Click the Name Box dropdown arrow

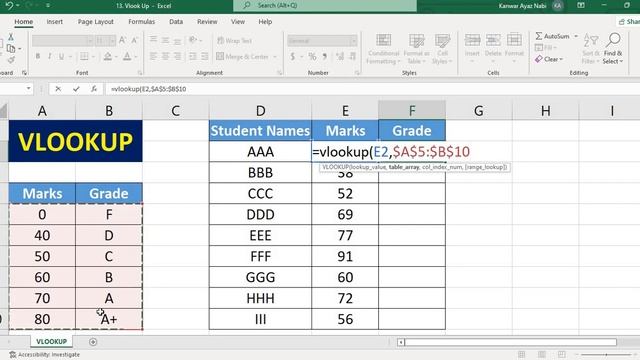[x=29, y=89]
